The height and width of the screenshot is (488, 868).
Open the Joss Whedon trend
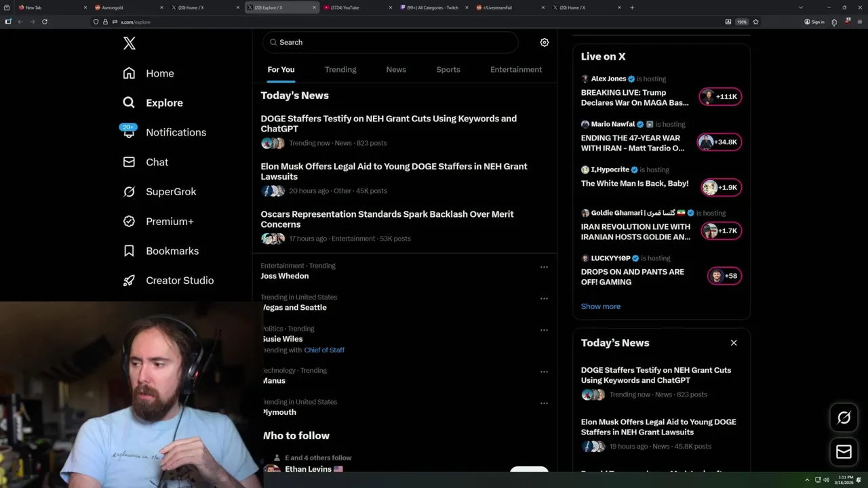coord(285,276)
